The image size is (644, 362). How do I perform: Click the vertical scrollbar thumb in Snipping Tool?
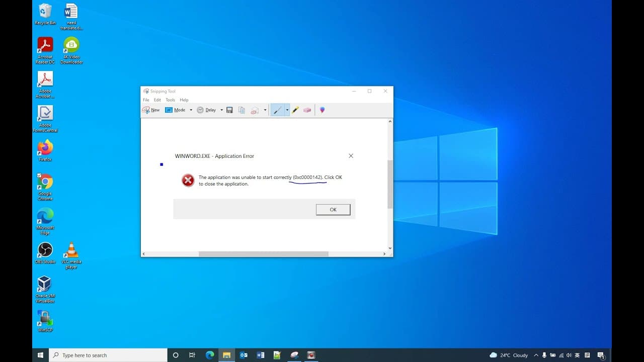click(x=390, y=184)
